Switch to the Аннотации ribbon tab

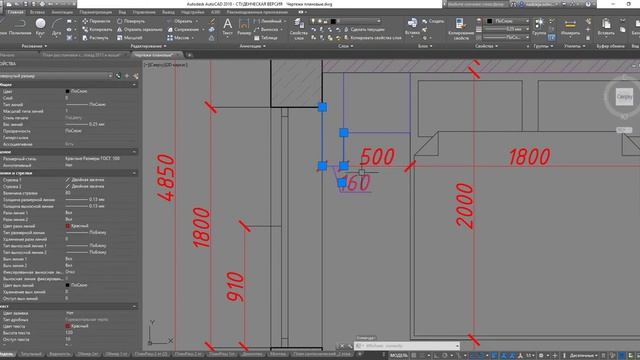(x=62, y=12)
